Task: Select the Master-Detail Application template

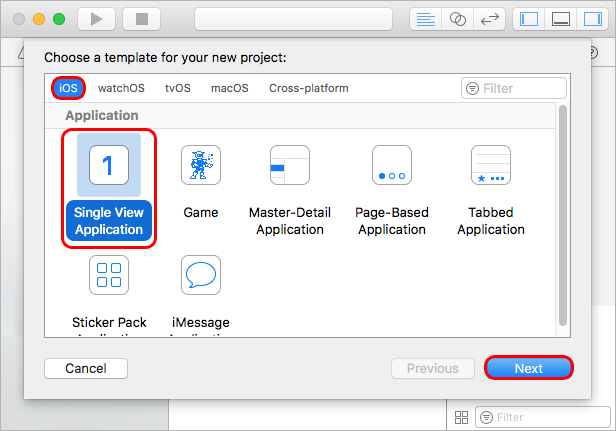Action: point(289,165)
